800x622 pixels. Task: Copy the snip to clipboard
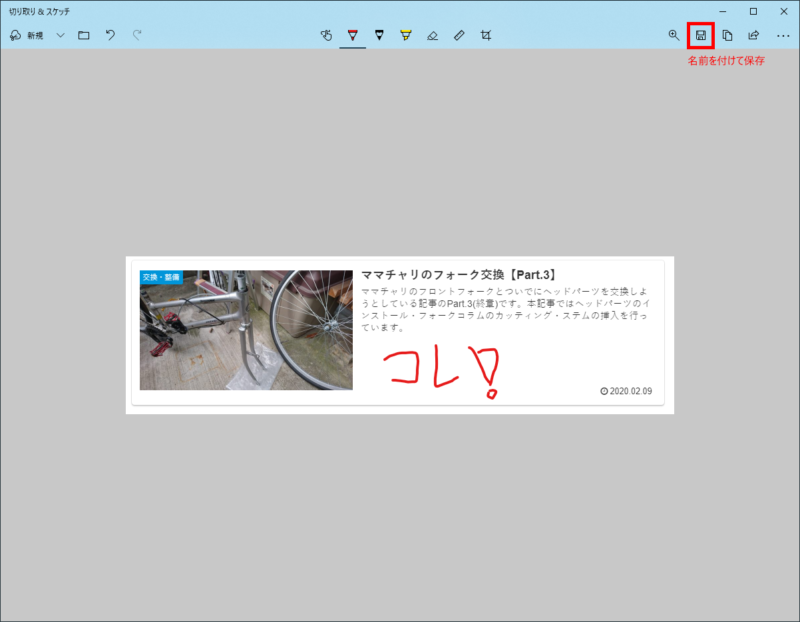click(x=727, y=35)
